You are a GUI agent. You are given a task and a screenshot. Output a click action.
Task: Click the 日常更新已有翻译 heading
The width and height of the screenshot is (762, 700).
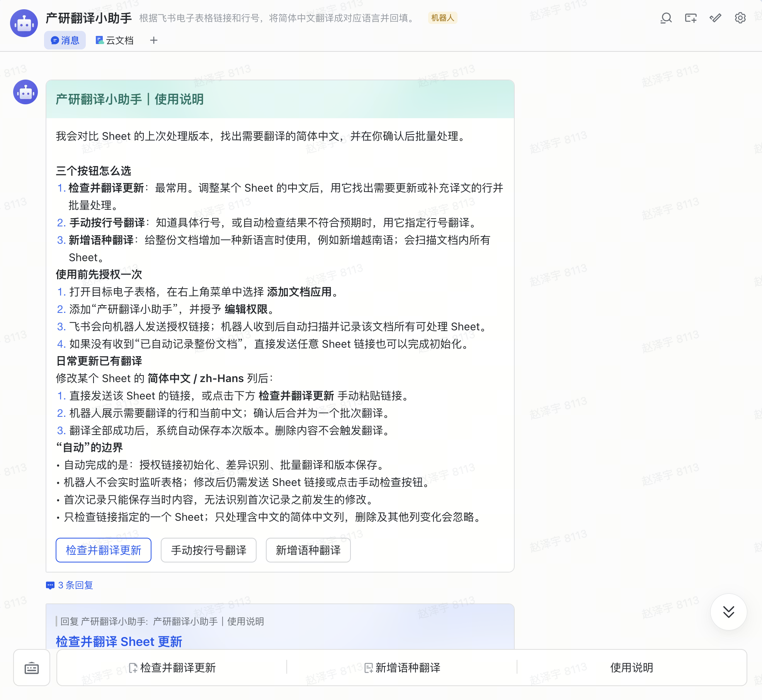coord(99,361)
